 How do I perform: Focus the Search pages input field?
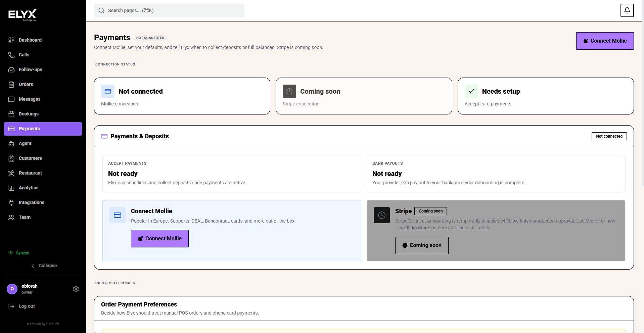[x=169, y=11]
